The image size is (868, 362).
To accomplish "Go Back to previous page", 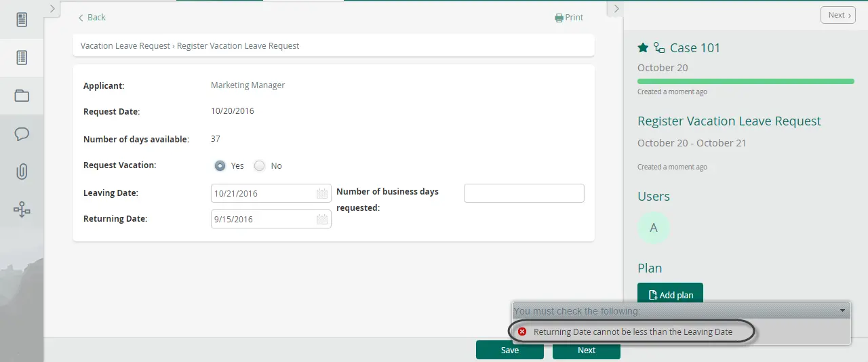I will click(x=92, y=17).
